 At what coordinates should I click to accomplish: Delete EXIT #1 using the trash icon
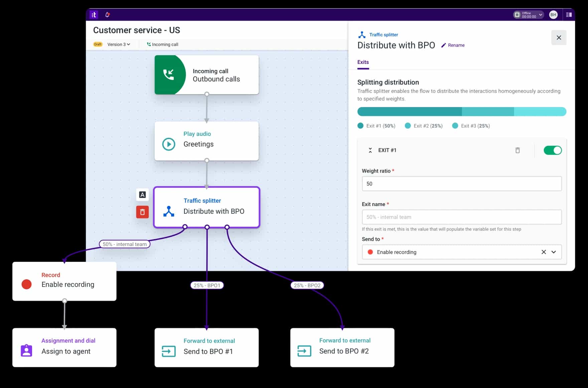pos(518,150)
